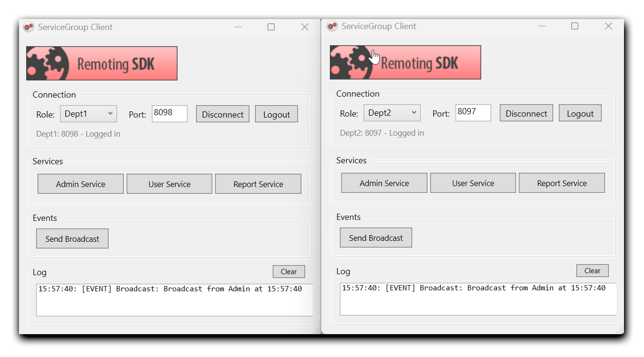Click status text 'Dept2: 8097 - Logged in'
Screen dimensions: 644x357
(382, 133)
